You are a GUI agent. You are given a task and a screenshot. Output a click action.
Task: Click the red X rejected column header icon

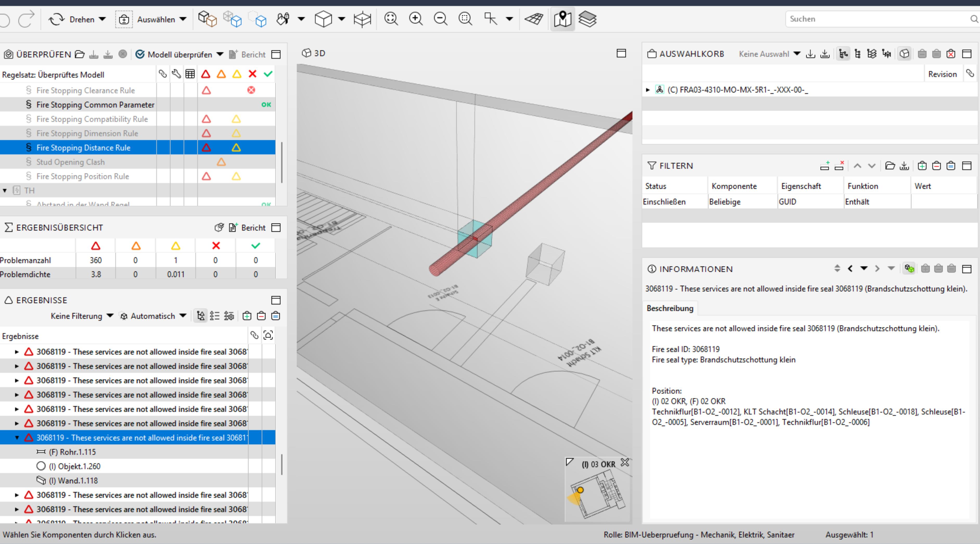click(x=252, y=74)
